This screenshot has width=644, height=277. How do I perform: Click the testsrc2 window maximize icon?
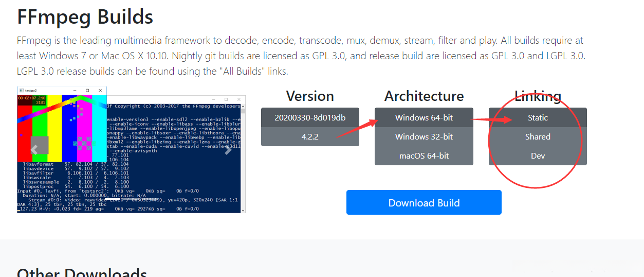[87, 90]
